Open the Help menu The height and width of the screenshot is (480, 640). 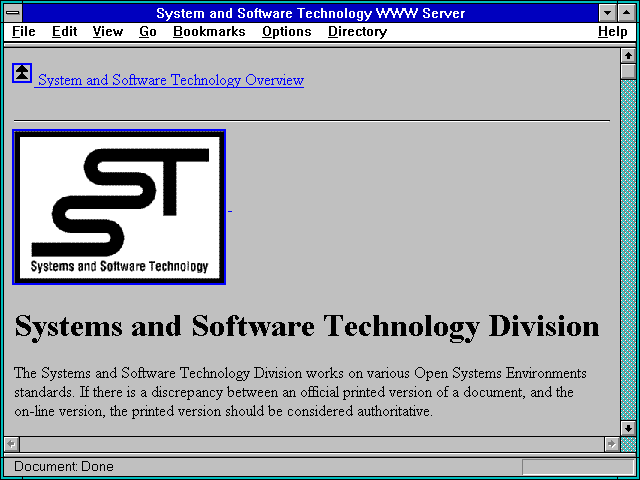click(613, 32)
